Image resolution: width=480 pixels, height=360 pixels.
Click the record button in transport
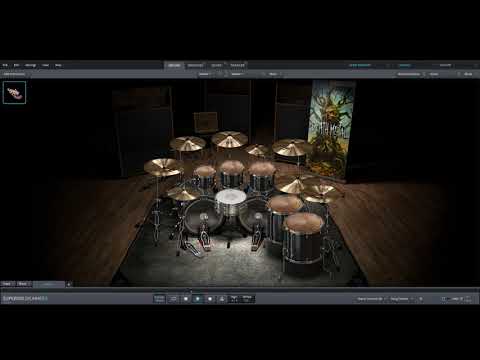point(210,299)
